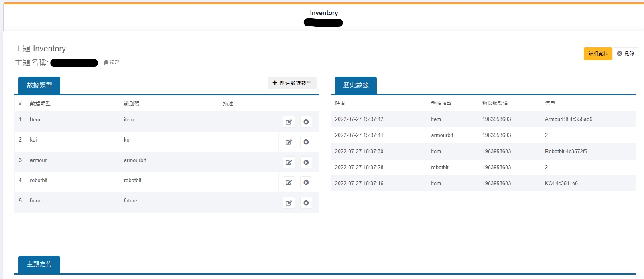Select history row with ArmourBit.4c358ad6
The height and width of the screenshot is (279, 644).
point(568,119)
